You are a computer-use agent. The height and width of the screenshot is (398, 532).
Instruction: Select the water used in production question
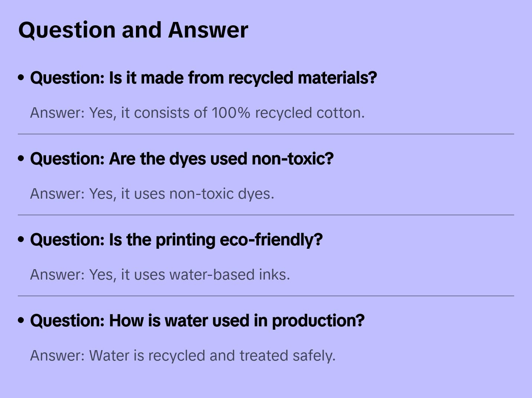pos(197,321)
